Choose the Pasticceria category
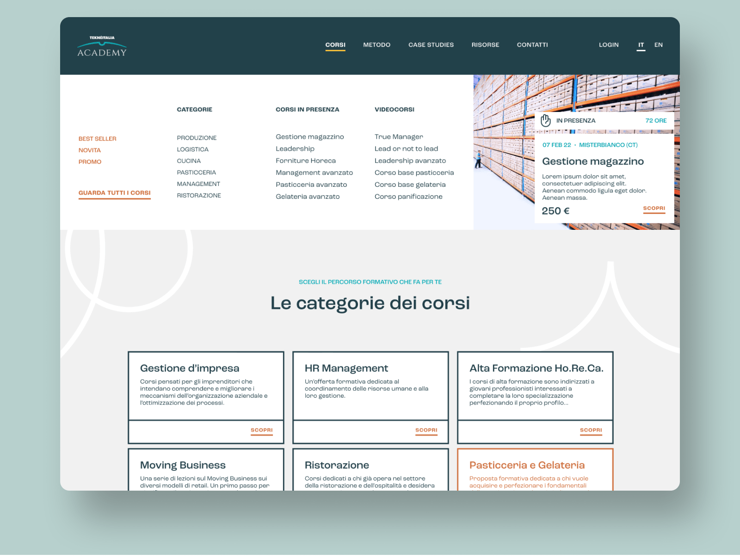This screenshot has width=740, height=560. [196, 172]
